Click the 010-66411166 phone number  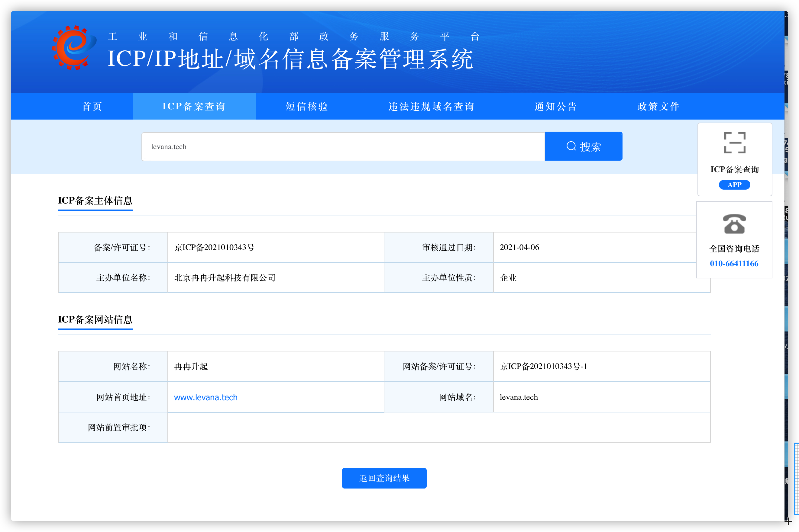coord(734,264)
